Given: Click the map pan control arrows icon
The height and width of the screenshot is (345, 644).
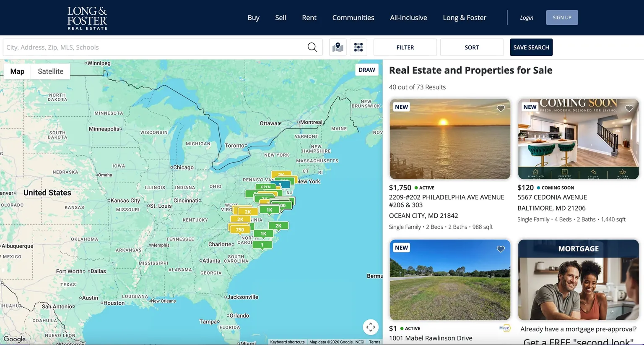Looking at the screenshot, I should point(371,327).
